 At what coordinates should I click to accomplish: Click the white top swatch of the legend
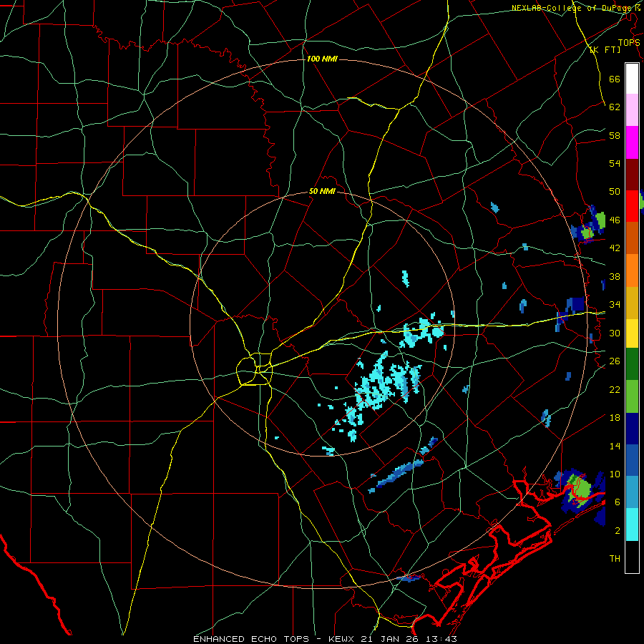click(632, 79)
